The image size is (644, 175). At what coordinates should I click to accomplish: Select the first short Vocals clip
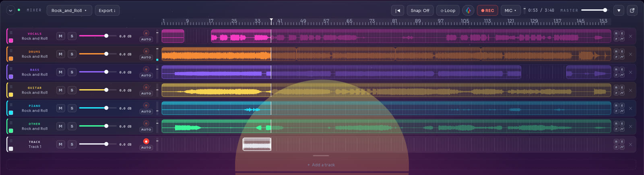(173, 36)
